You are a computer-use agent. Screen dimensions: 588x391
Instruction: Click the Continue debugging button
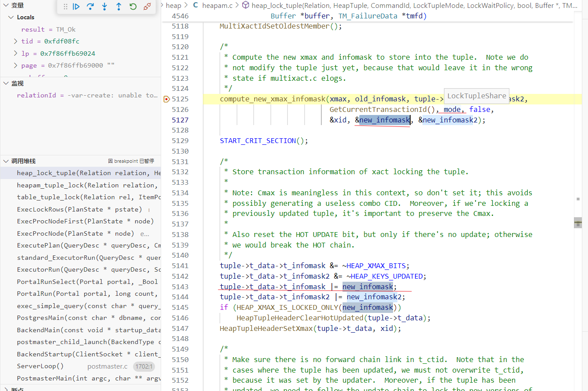tap(76, 7)
